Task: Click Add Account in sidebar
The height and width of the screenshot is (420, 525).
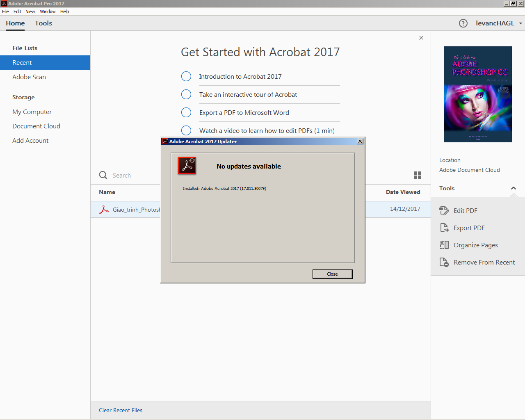Action: [30, 140]
